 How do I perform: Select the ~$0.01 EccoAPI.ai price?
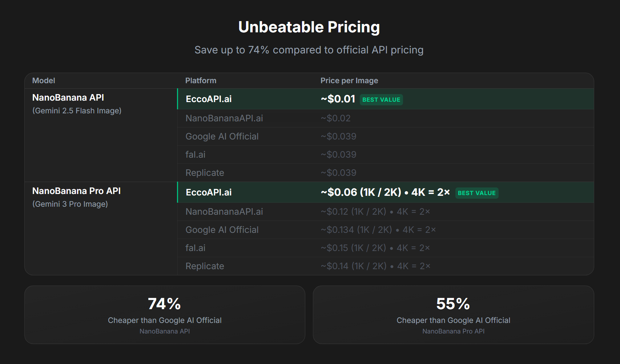click(x=338, y=99)
